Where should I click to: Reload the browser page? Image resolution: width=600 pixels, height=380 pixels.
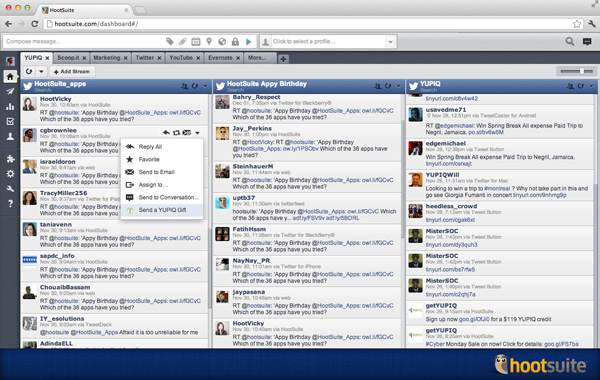pos(34,24)
